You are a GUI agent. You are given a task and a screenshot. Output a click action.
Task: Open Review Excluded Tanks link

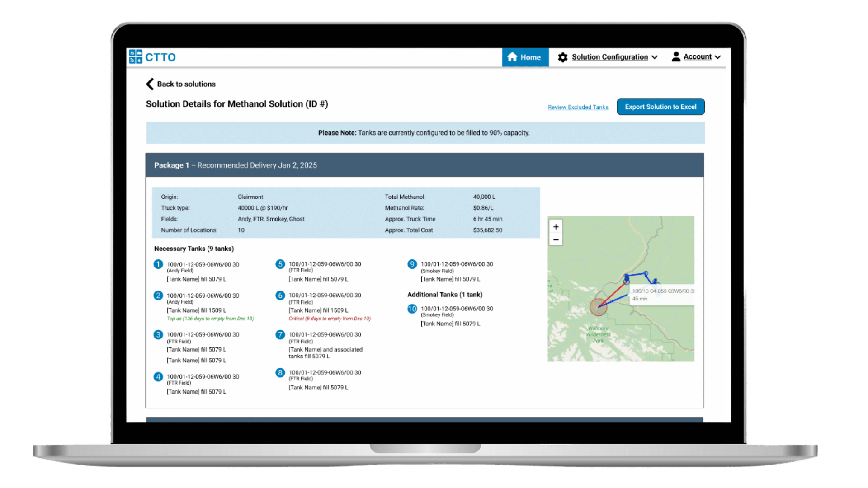(578, 107)
